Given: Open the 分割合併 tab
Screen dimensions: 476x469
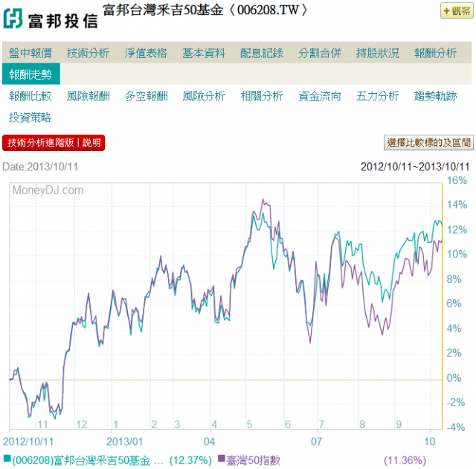Looking at the screenshot, I should tap(320, 53).
